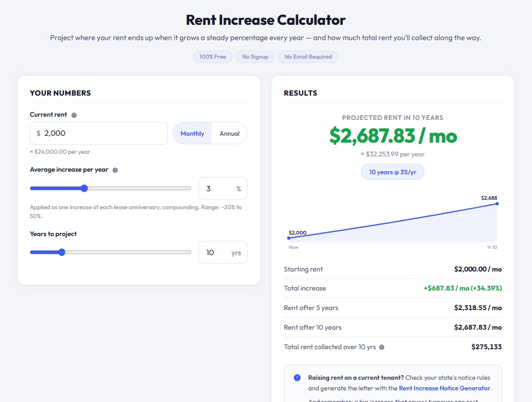Click the 'Now' chart axis label
The image size is (532, 402).
point(293,247)
